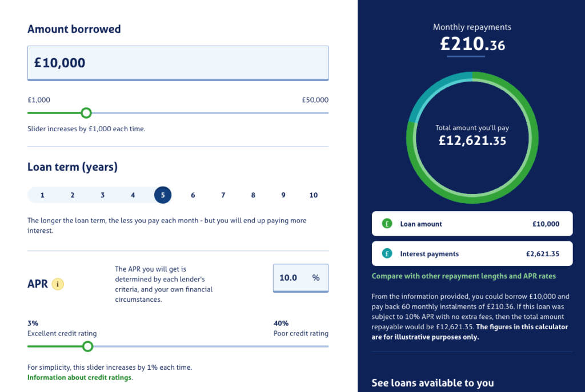The height and width of the screenshot is (392, 585).
Task: Select the currently active 5 year term
Action: pos(163,195)
